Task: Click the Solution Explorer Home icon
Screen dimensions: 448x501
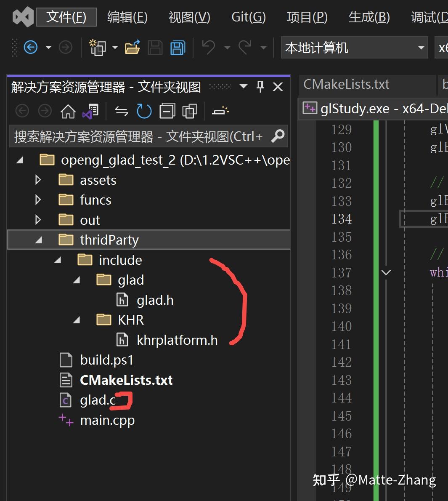Action: click(x=68, y=111)
